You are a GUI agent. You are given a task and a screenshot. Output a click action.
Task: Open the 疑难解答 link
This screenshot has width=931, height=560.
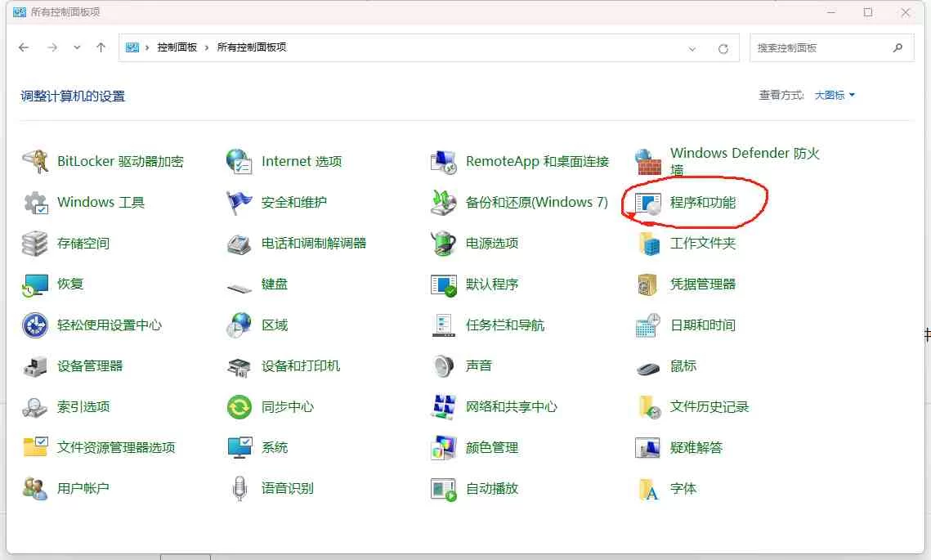click(696, 447)
